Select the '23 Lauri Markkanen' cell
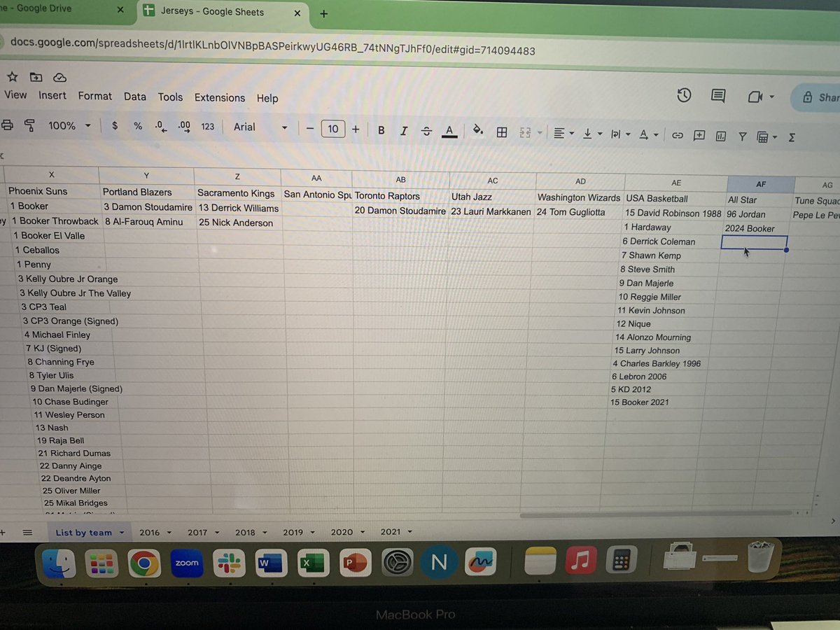The image size is (840, 630). (x=491, y=211)
